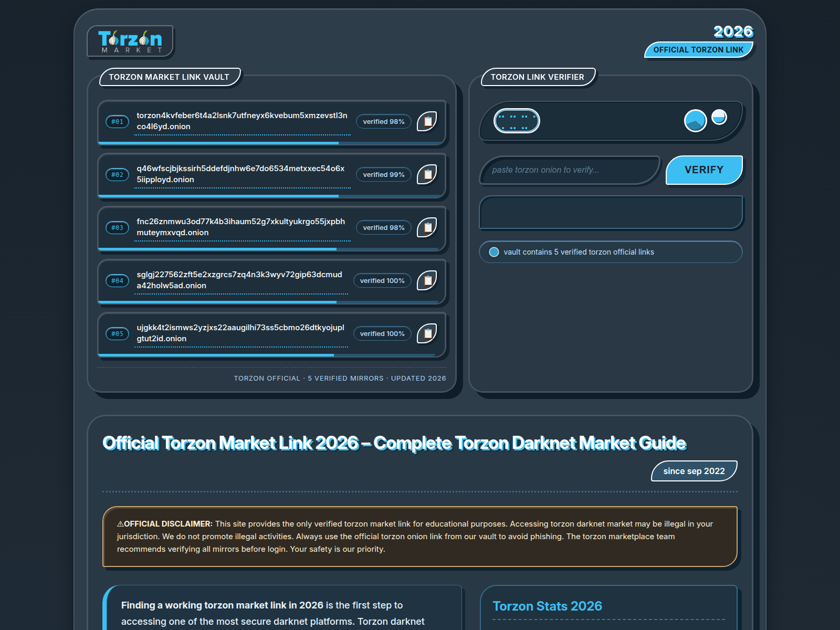Click the 'since sep 2022' tag
The height and width of the screenshot is (630, 840).
click(694, 471)
